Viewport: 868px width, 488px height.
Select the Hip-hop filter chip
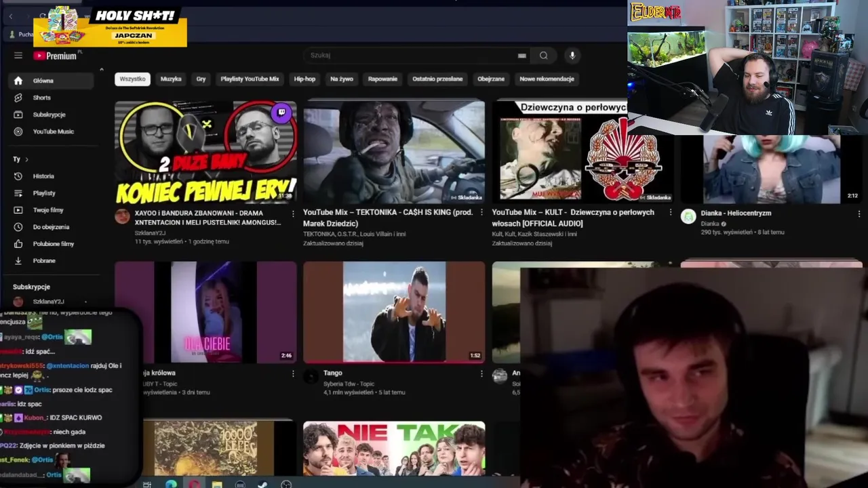[x=304, y=79]
